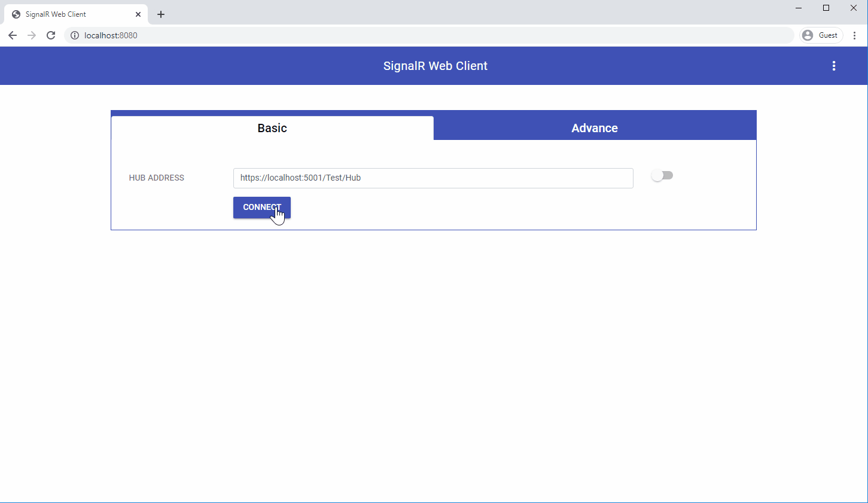Click the localhost:8080 address bar
The width and height of the screenshot is (868, 503).
point(429,35)
